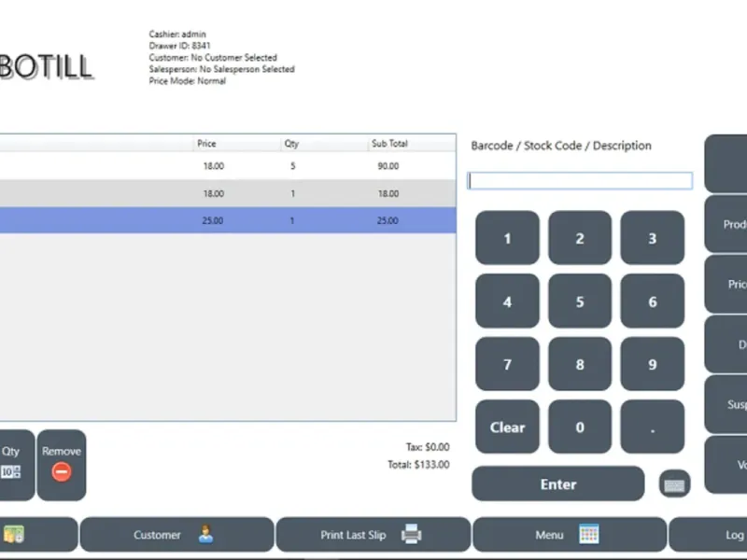
Task: Tap keypad number 4
Action: click(507, 301)
